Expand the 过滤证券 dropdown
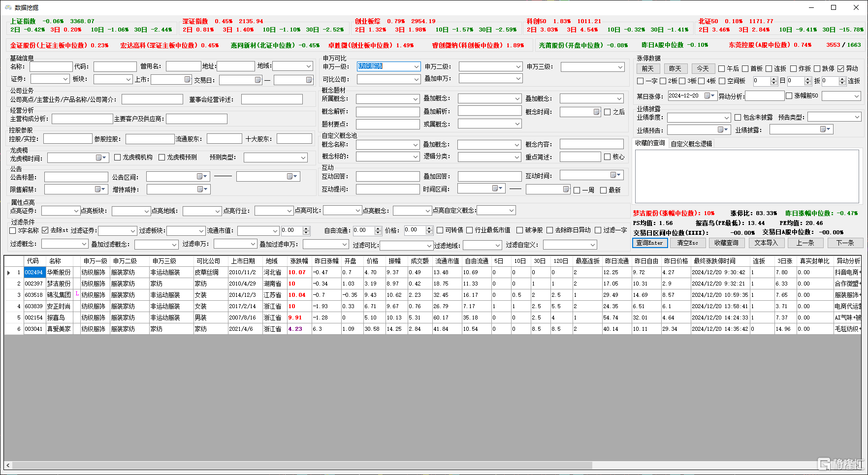868x475 pixels. click(133, 231)
